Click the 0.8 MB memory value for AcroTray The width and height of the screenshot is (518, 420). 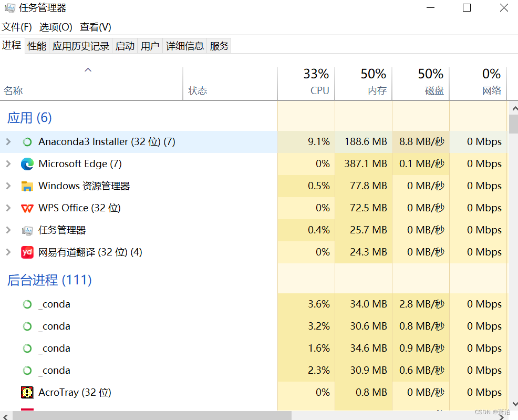pyautogui.click(x=371, y=393)
